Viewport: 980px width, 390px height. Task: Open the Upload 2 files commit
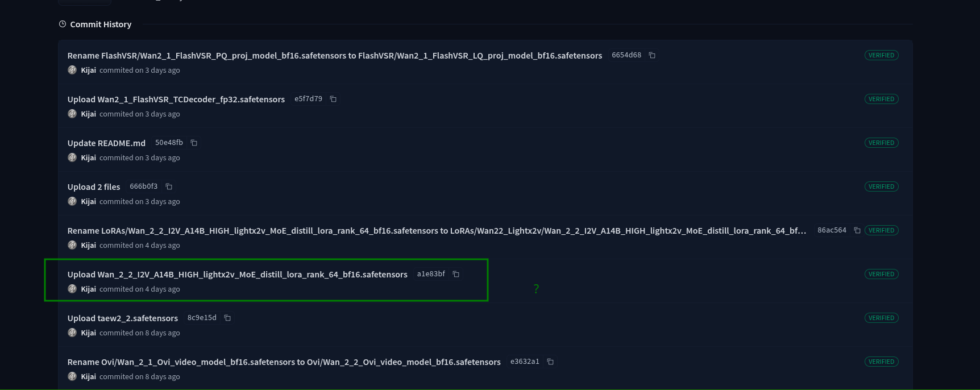pos(94,187)
